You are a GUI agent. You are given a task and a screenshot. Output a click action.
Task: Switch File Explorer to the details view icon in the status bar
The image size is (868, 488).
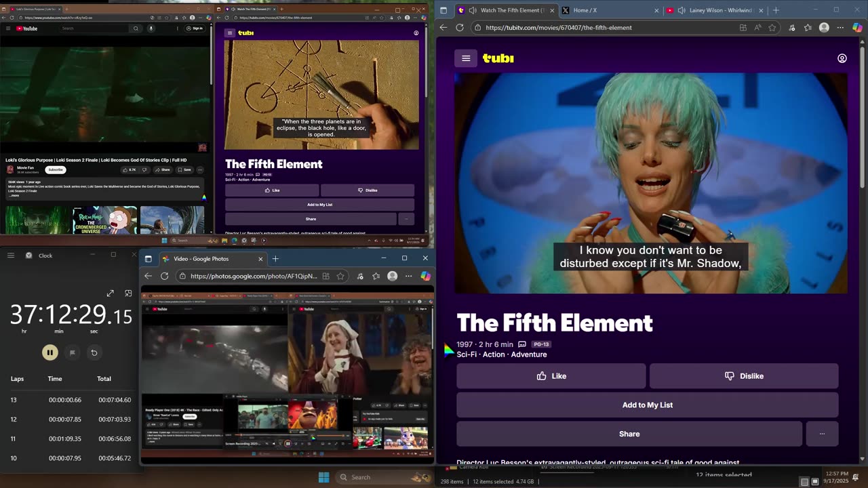(804, 482)
